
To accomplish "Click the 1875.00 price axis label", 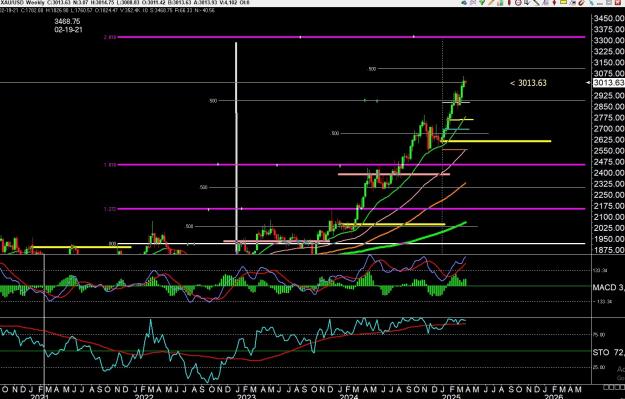I will 609,250.
